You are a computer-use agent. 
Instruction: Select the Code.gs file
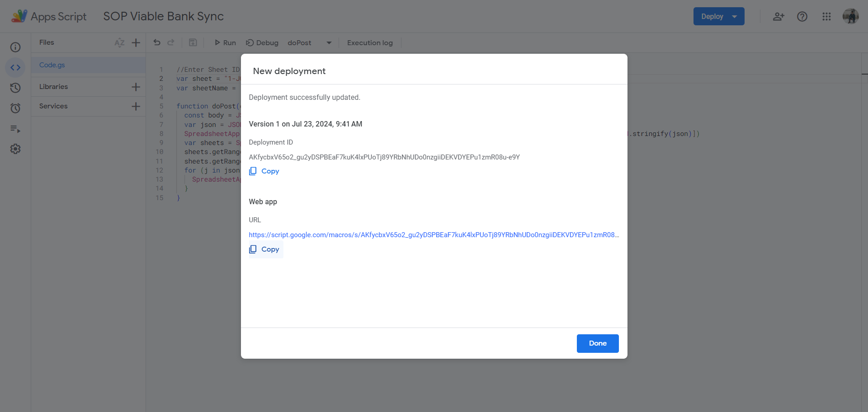tap(89, 65)
